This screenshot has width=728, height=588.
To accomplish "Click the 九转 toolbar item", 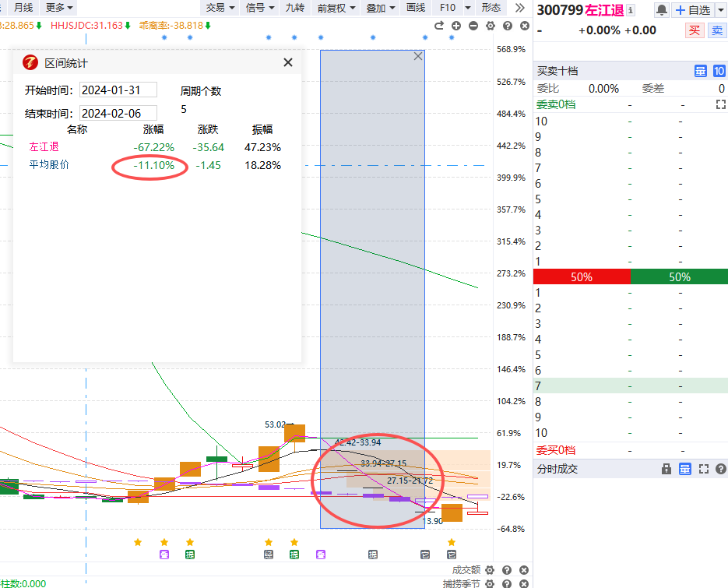I will point(295,8).
